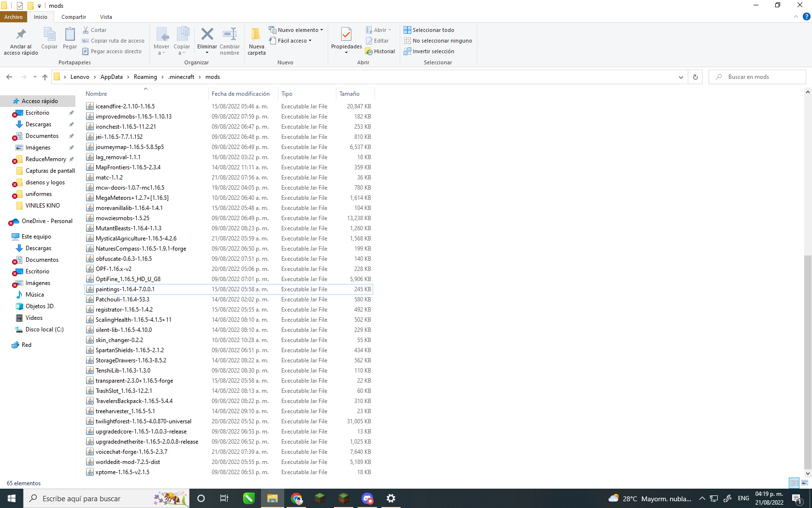Pin folder with Anclar al acceso rápido

pyautogui.click(x=21, y=42)
